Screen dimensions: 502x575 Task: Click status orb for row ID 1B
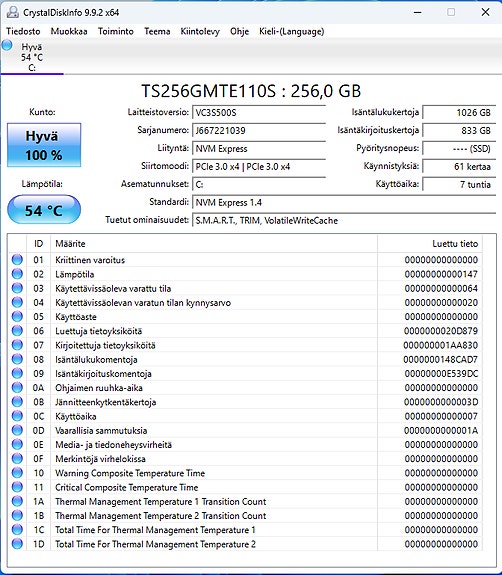click(17, 515)
